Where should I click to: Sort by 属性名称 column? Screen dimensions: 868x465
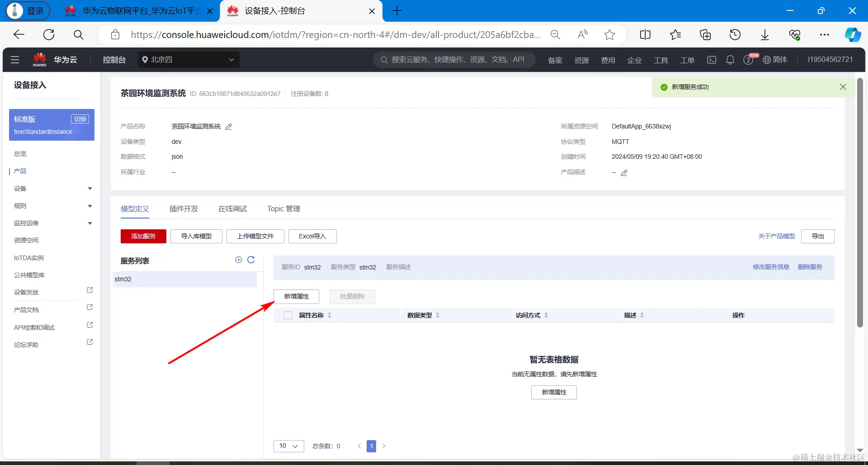[x=330, y=315]
